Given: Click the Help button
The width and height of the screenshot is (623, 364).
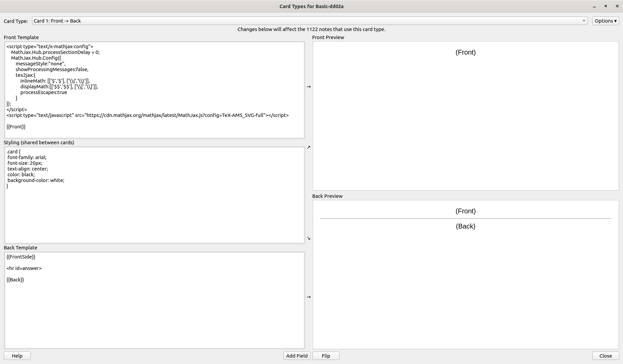Looking at the screenshot, I should pyautogui.click(x=17, y=356).
